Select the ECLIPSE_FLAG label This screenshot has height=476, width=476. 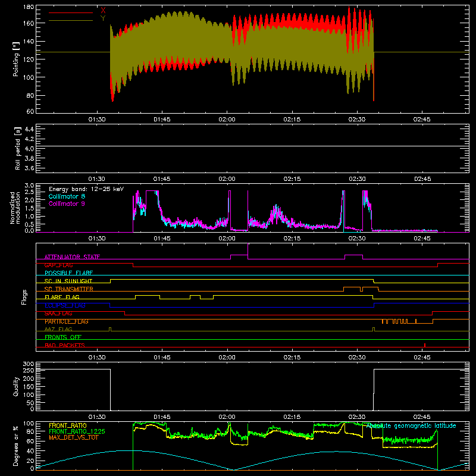(65, 305)
